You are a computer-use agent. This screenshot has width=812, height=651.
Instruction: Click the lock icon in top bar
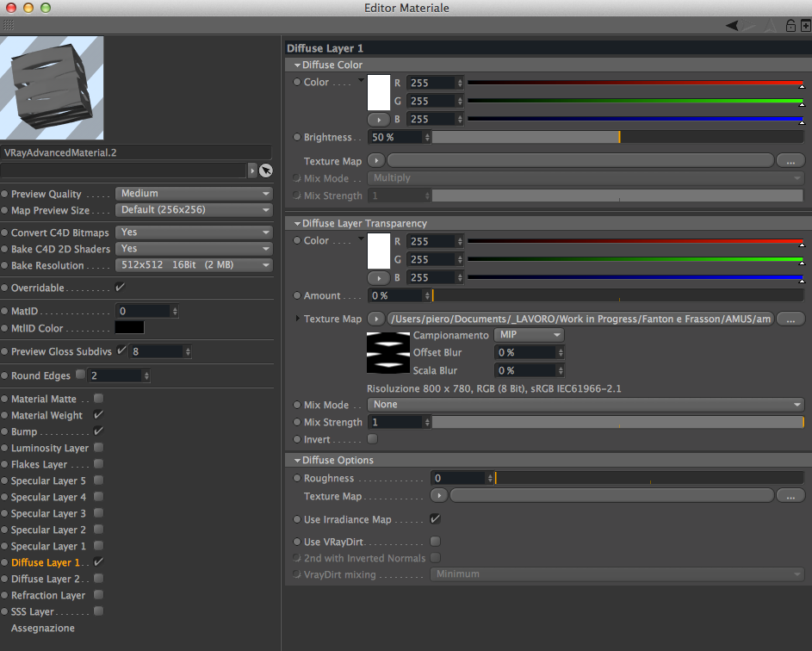pyautogui.click(x=790, y=25)
